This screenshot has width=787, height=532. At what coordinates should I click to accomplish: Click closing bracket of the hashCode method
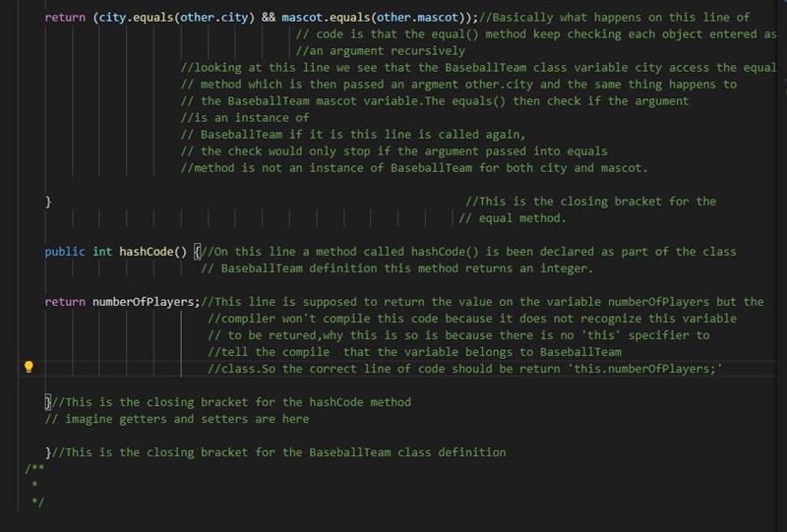tap(48, 402)
